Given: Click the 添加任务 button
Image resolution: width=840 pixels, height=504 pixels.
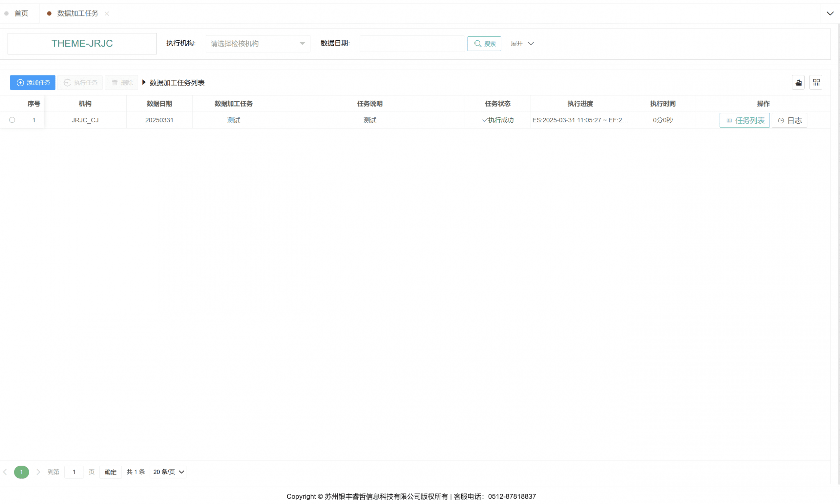Looking at the screenshot, I should [x=32, y=83].
